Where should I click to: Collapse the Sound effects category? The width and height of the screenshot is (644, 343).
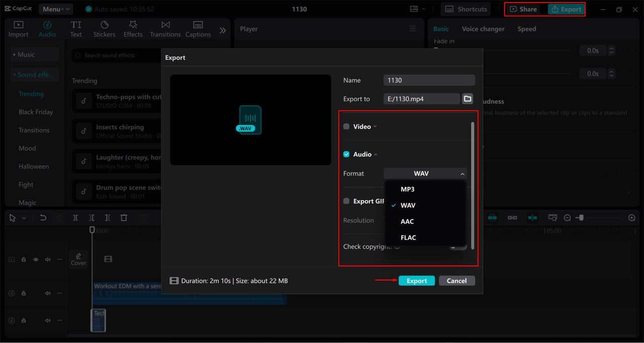pos(34,75)
